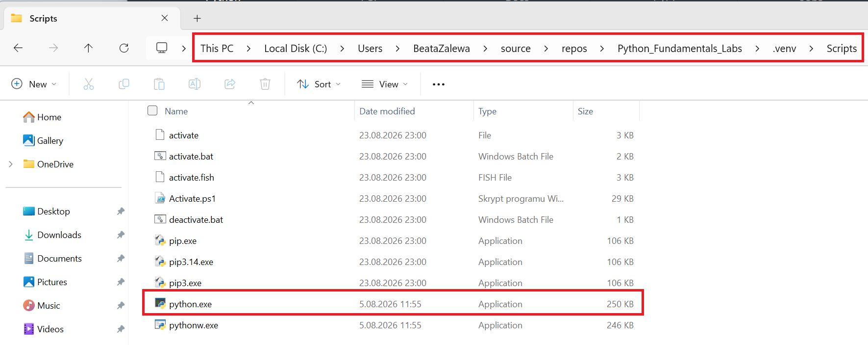
Task: Click the Rename icon in toolbar
Action: point(195,84)
